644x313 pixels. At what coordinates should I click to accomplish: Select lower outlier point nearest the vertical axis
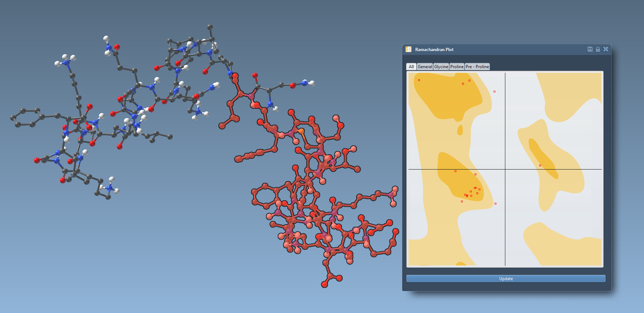click(x=495, y=204)
